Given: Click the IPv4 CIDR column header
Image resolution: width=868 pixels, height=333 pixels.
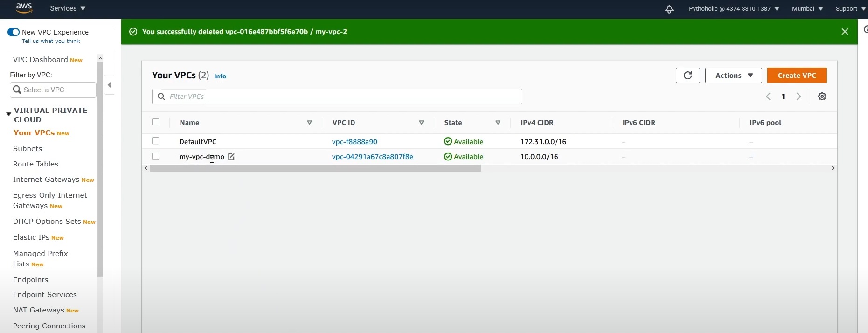Looking at the screenshot, I should point(537,123).
